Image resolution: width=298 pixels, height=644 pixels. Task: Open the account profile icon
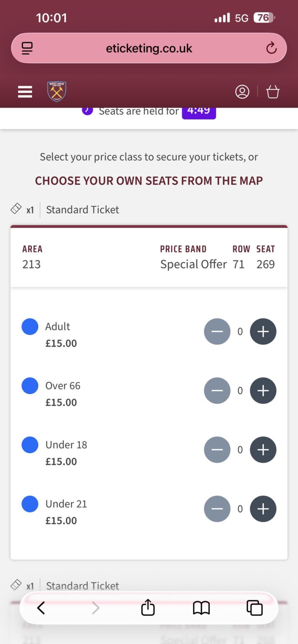242,91
